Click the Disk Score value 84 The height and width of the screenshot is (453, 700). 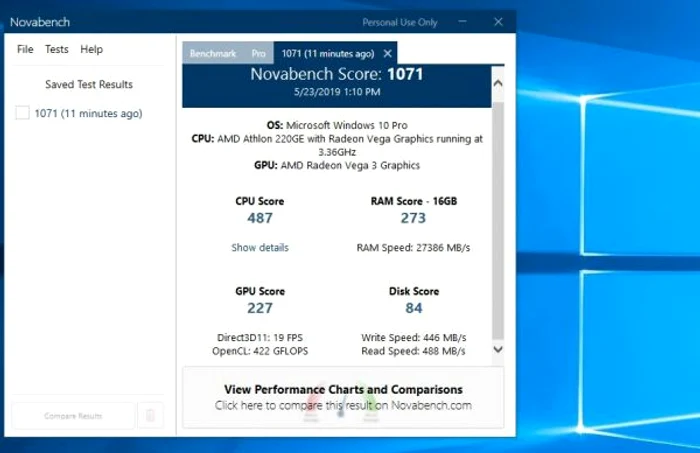point(414,308)
